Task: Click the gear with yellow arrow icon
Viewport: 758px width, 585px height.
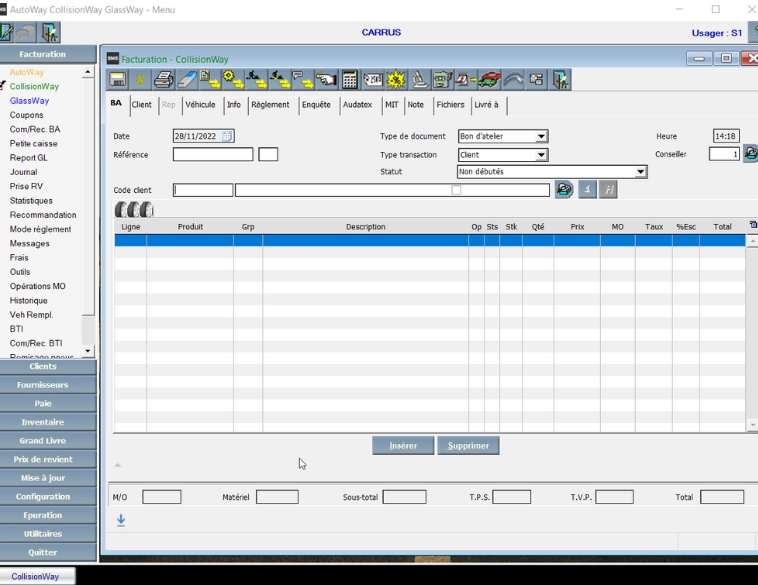Action: click(233, 79)
